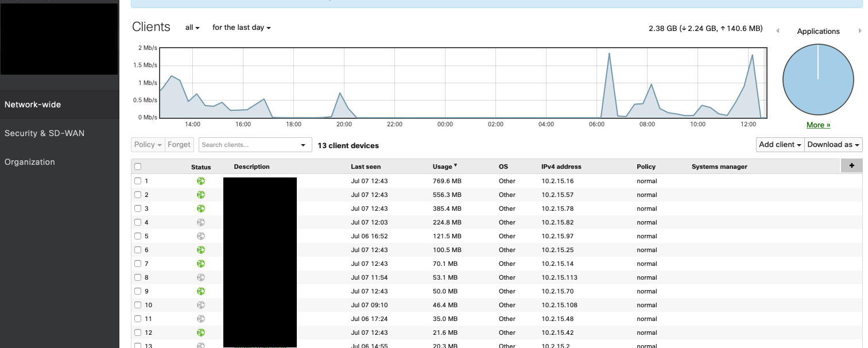Open the Organization menu item
This screenshot has height=348, width=868.
coord(30,161)
